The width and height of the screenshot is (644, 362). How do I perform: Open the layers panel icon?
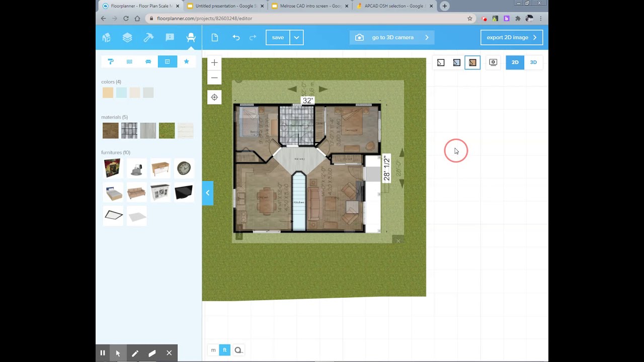click(127, 38)
